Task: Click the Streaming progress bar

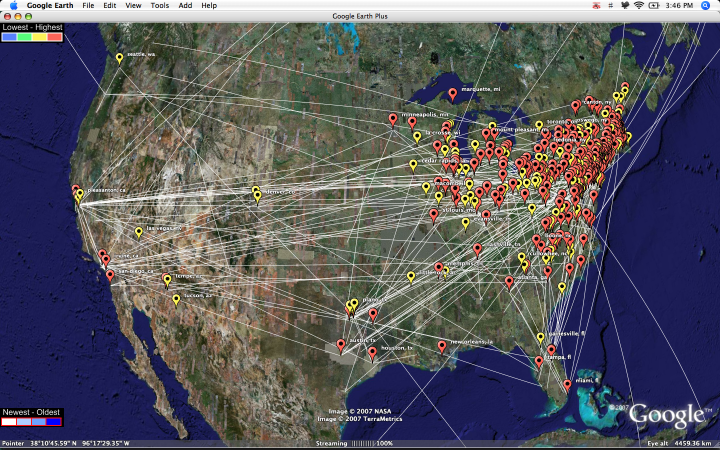Action: (x=363, y=444)
